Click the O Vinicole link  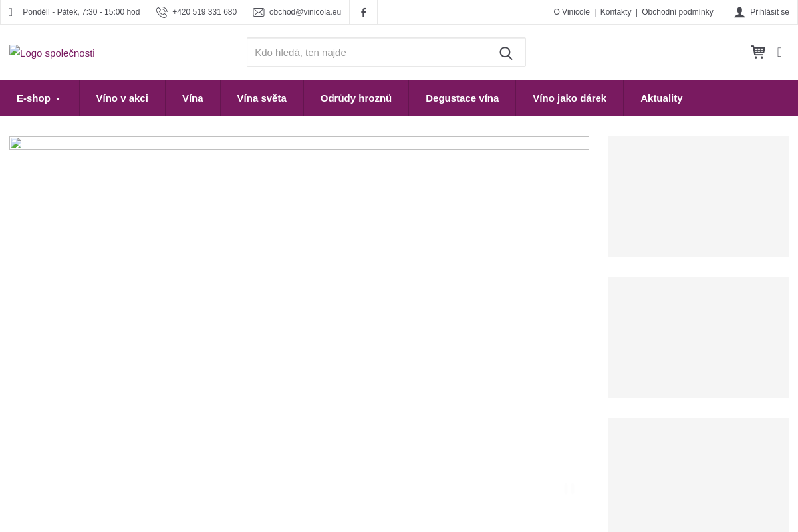(571, 12)
